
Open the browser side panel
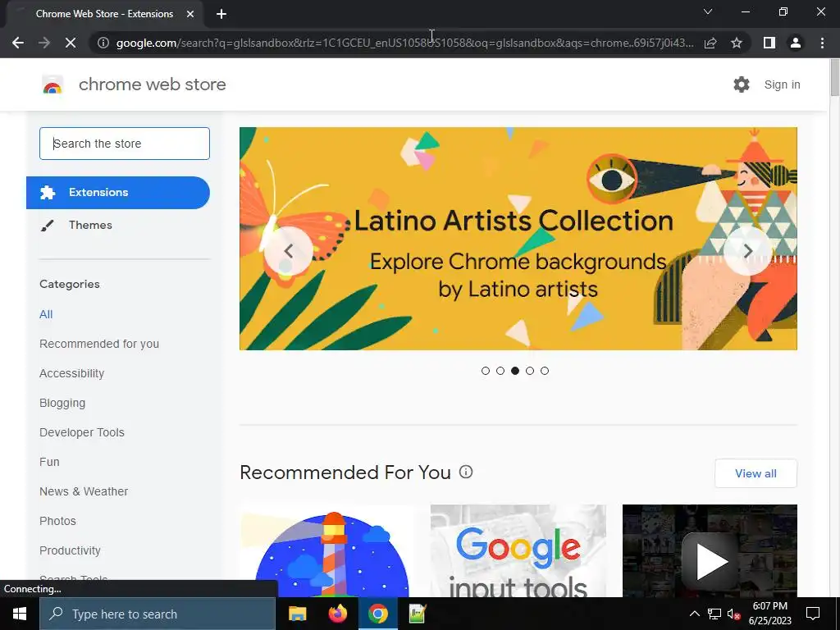click(x=769, y=43)
